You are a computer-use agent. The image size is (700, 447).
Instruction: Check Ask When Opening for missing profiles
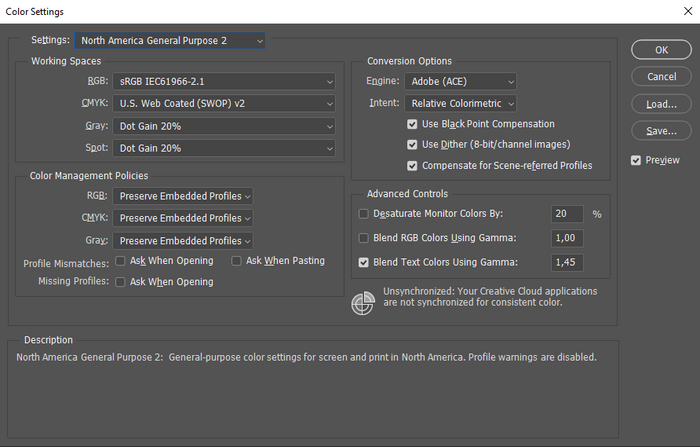click(x=121, y=282)
